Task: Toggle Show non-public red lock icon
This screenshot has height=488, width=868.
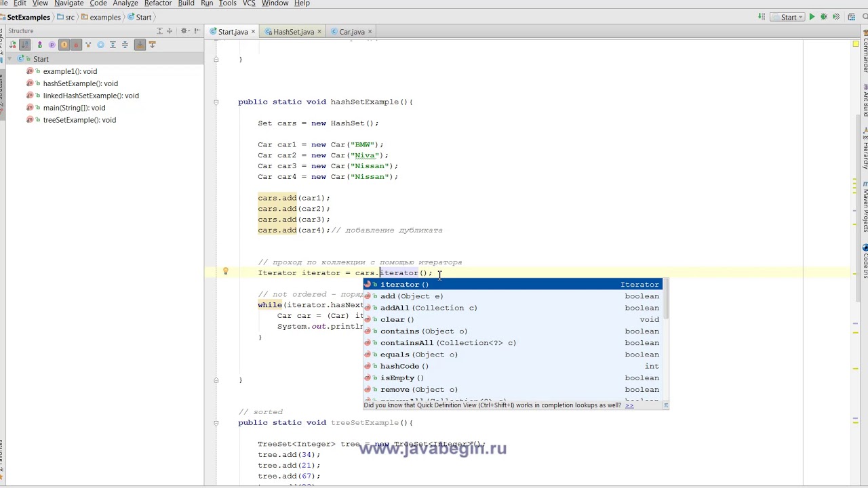Action: pyautogui.click(x=76, y=45)
